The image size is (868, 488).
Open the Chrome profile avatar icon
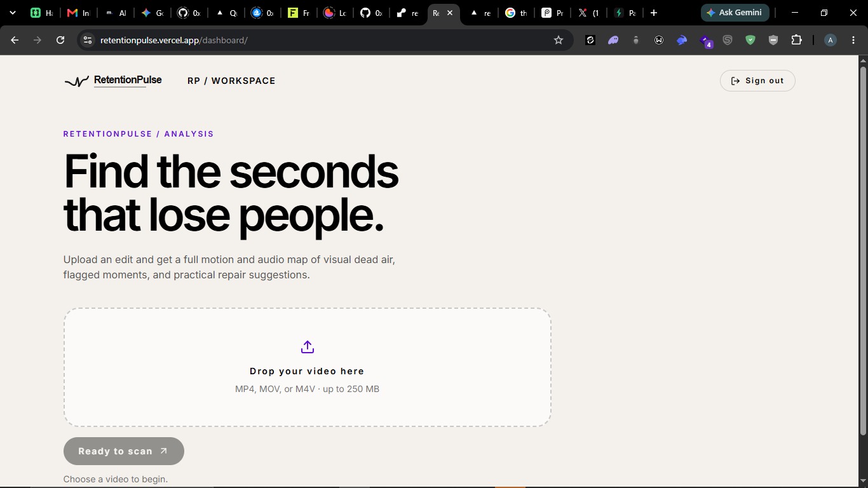coord(830,40)
